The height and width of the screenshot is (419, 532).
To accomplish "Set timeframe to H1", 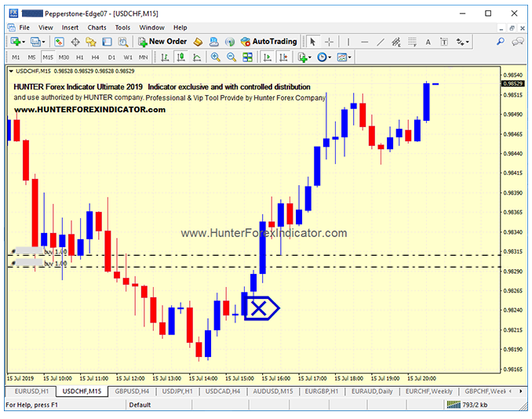I will click(x=80, y=57).
